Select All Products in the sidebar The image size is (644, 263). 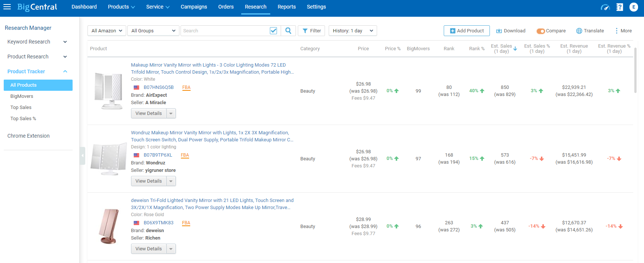[x=38, y=85]
